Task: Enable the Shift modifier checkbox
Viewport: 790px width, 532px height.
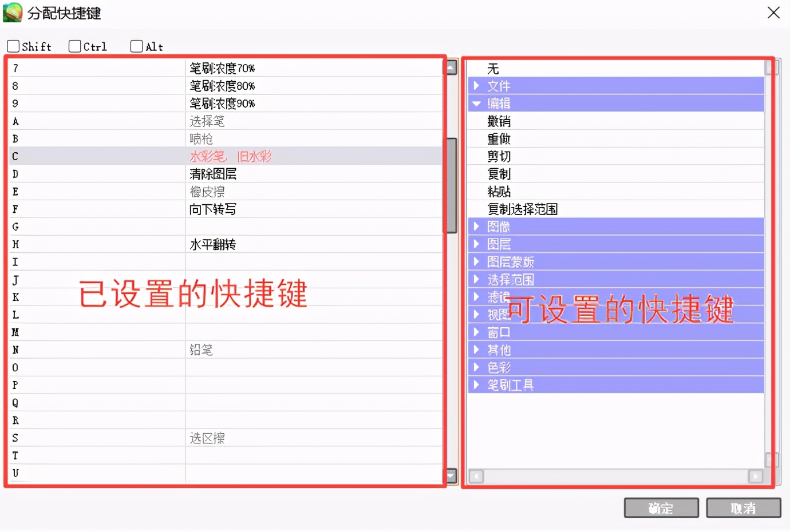Action: 13,46
